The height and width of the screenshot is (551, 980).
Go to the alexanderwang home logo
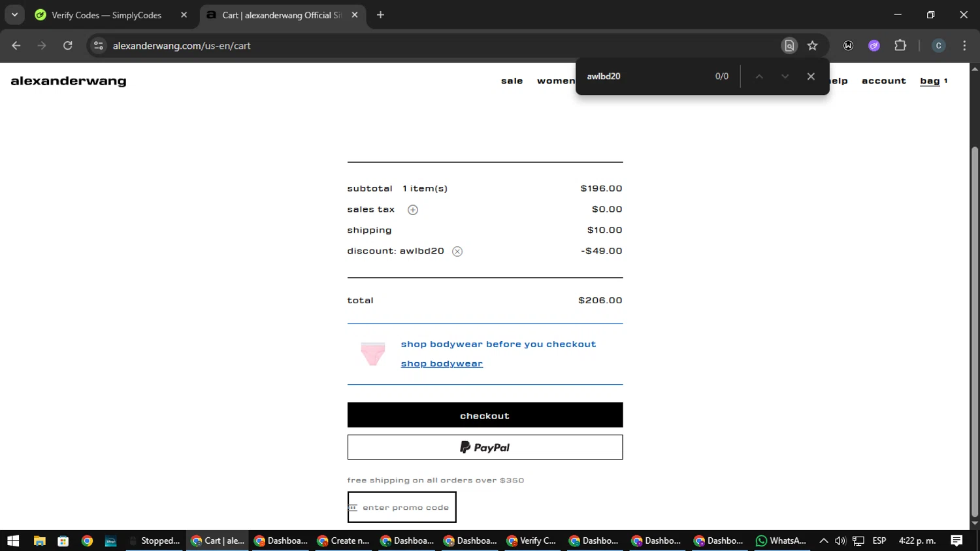[69, 81]
